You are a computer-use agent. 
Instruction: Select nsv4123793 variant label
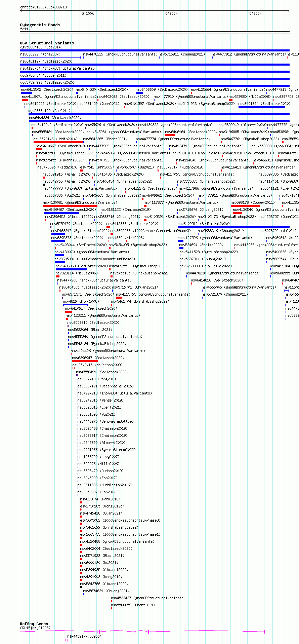[153, 294]
